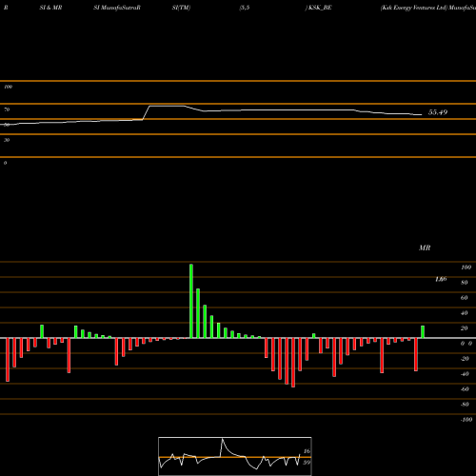The height and width of the screenshot is (476, 476).
Task: Click the MR right axis label -80
Action: pos(465,405)
